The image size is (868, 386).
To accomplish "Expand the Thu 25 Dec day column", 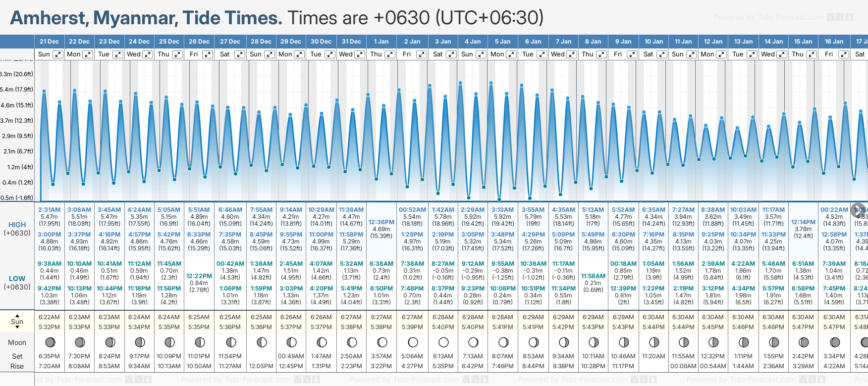I will (x=177, y=54).
